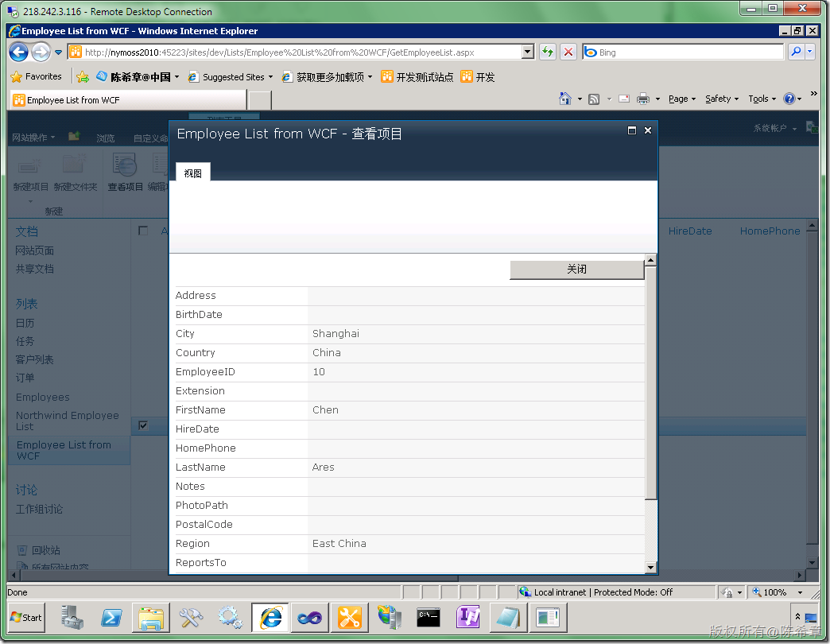Screen dimensions: 830x644
Task: Open the Employees list link
Action: pyautogui.click(x=42, y=397)
